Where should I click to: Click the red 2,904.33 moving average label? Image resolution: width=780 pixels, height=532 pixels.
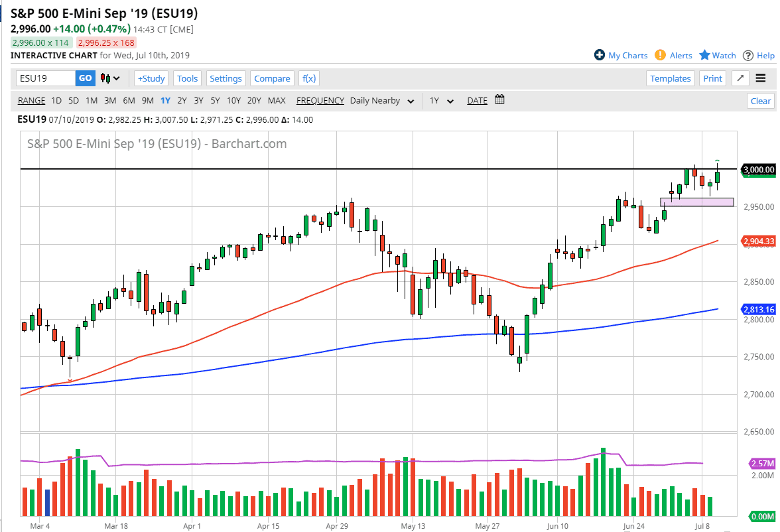coord(759,241)
